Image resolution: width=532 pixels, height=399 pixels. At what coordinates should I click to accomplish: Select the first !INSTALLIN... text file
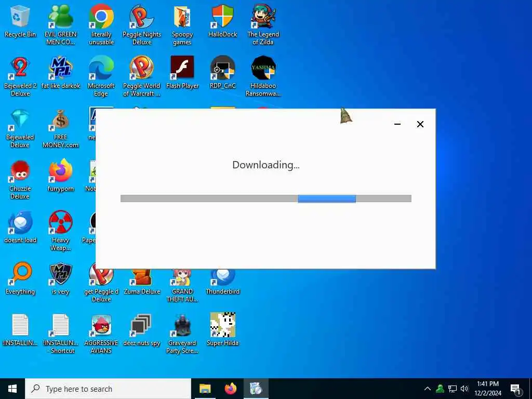[20, 331]
